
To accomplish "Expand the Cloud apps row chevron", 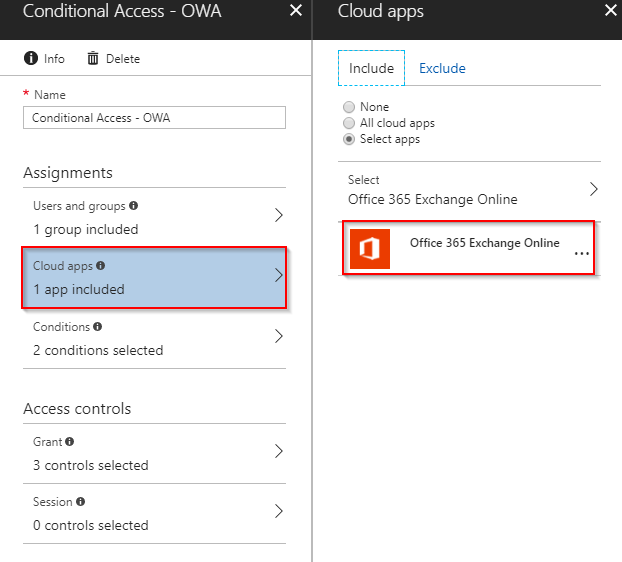I will 279,275.
